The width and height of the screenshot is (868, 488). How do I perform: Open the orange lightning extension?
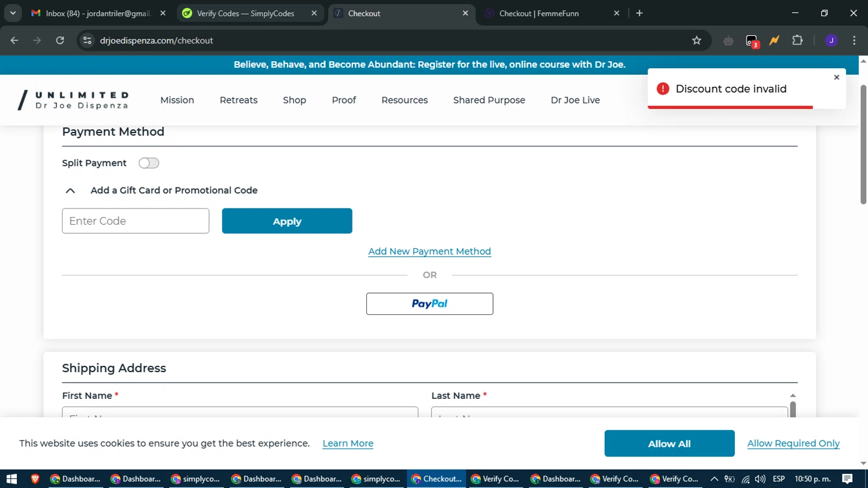[774, 41]
